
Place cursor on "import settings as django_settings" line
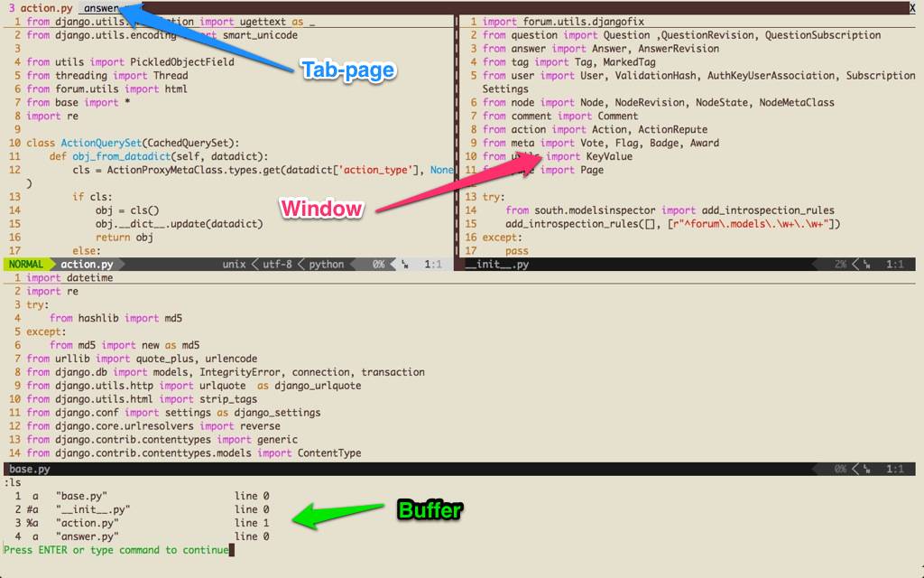point(173,413)
